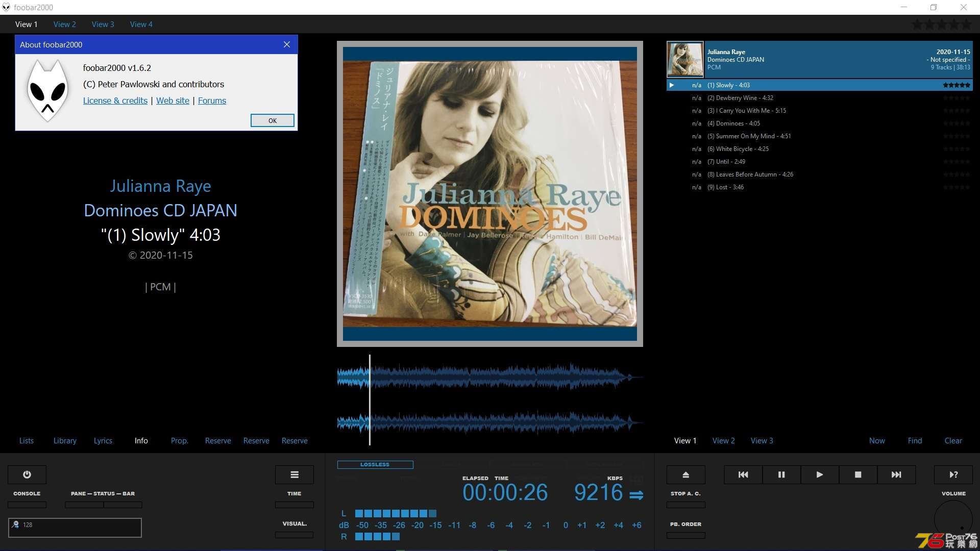Toggle the VISUAL. switch bar
Viewport: 980px width, 551px height.
click(x=295, y=535)
